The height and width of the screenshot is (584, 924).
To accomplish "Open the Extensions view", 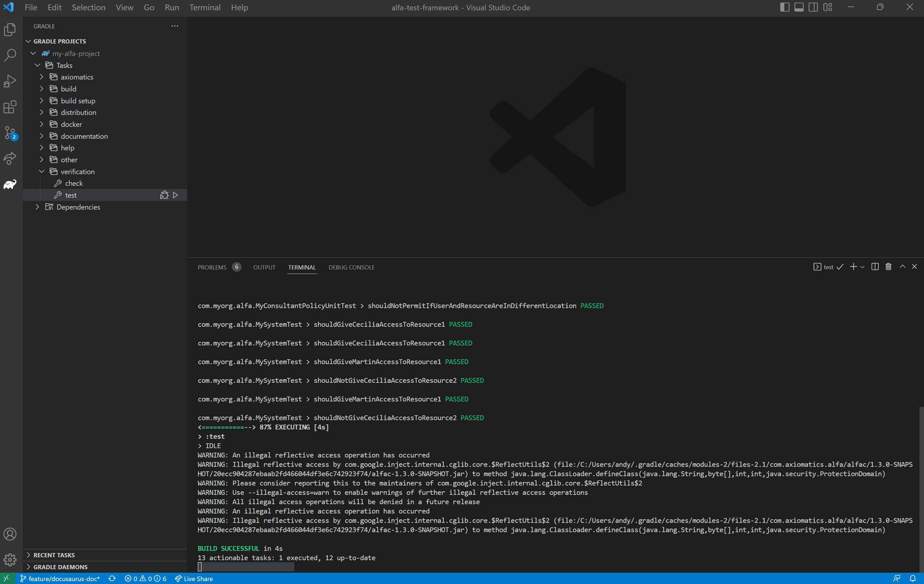I will 10,107.
